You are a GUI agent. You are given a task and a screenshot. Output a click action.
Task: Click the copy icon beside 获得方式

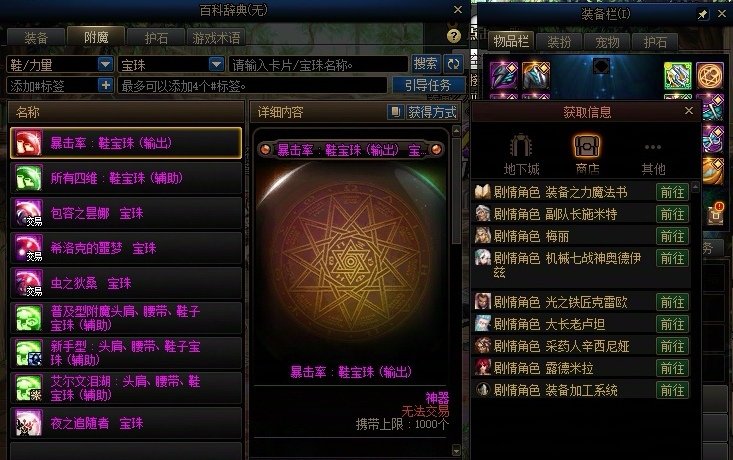[395, 112]
